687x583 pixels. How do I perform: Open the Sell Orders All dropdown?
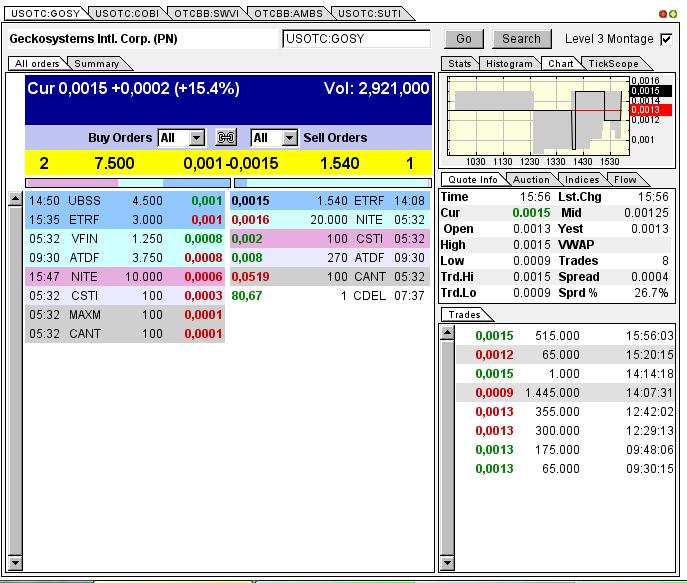tap(274, 138)
